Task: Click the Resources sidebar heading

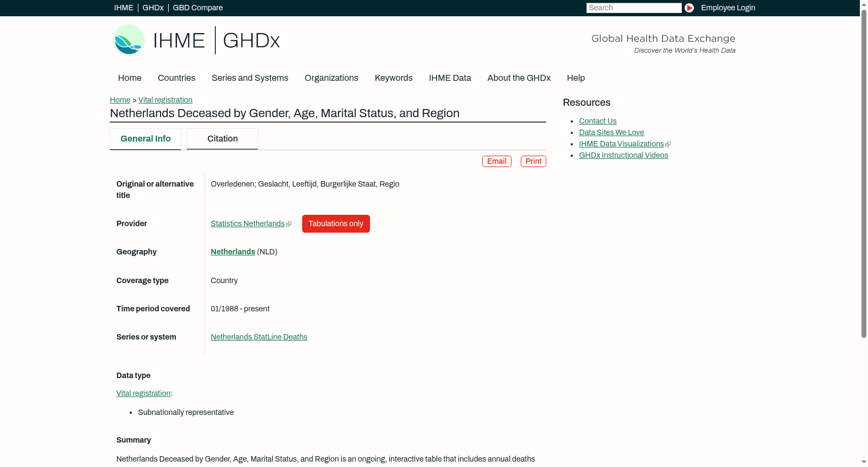Action: (x=586, y=103)
